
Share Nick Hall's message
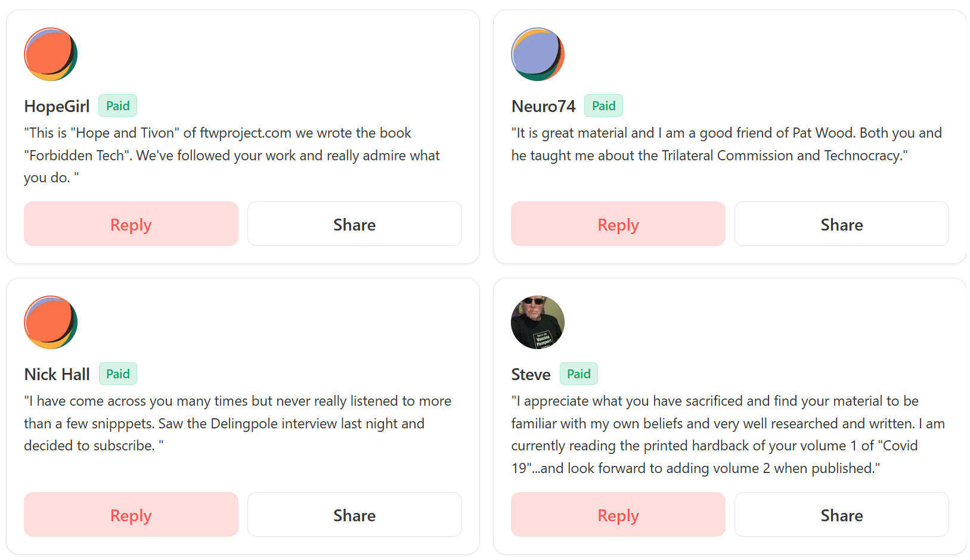[354, 515]
